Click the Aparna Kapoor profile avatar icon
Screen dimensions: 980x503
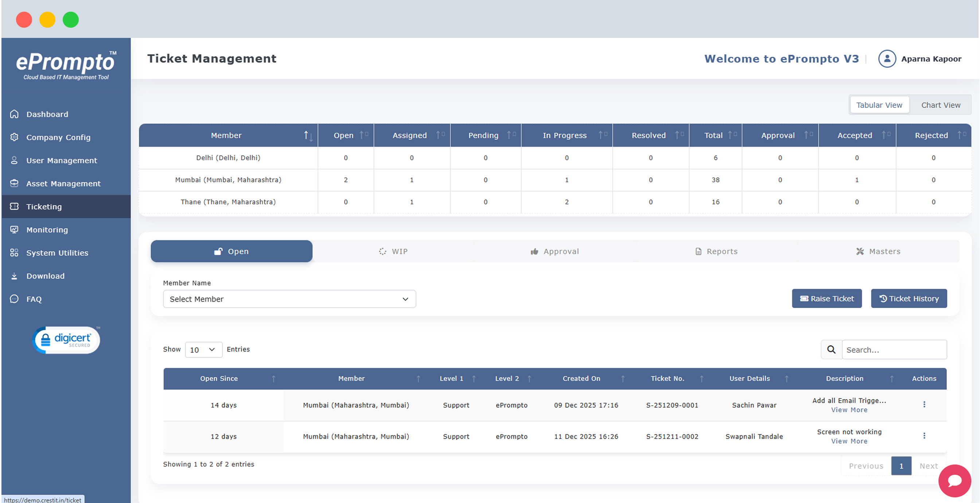pos(886,59)
